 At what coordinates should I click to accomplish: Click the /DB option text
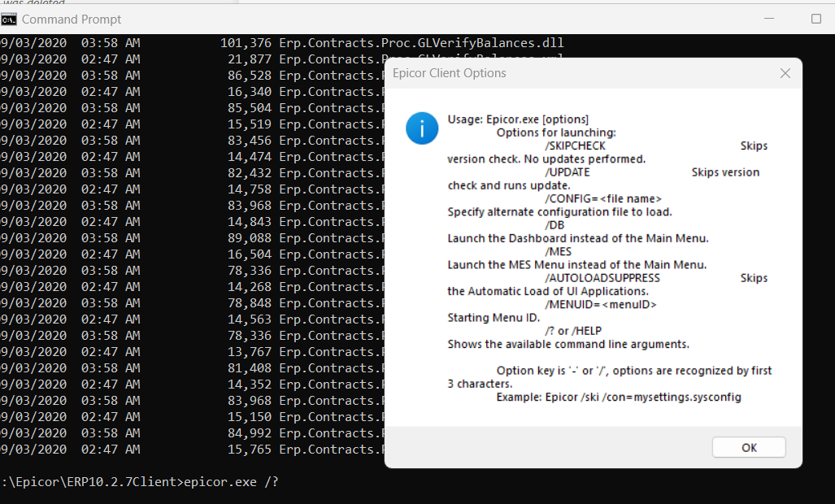[x=554, y=225]
